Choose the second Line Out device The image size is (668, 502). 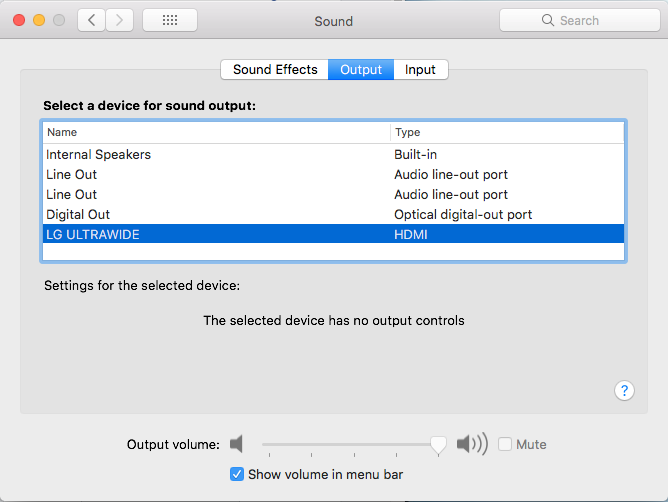click(72, 195)
